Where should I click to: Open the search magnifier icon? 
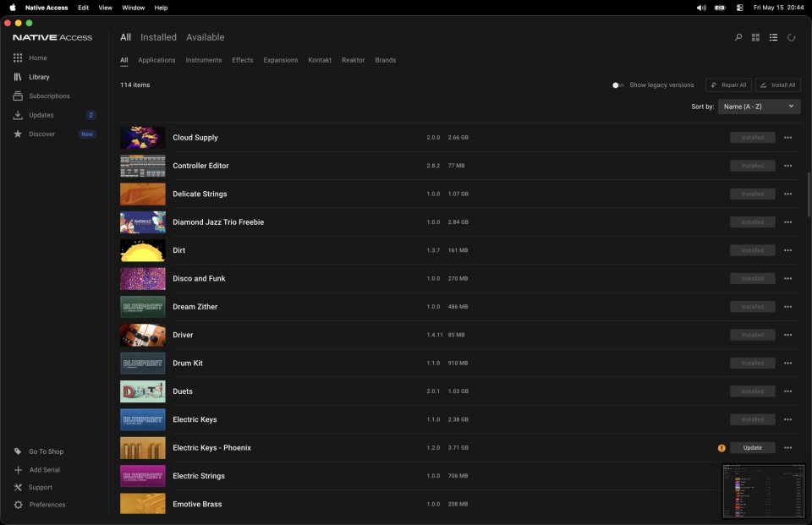coord(738,37)
